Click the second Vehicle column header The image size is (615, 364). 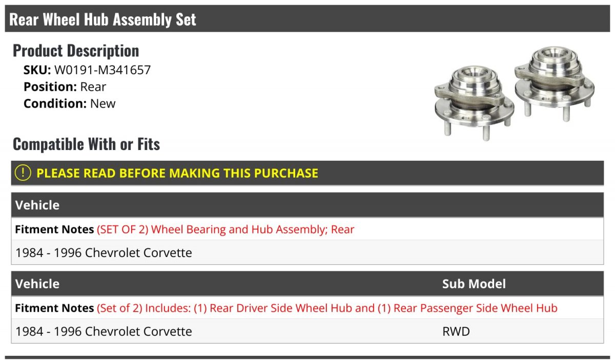point(37,284)
